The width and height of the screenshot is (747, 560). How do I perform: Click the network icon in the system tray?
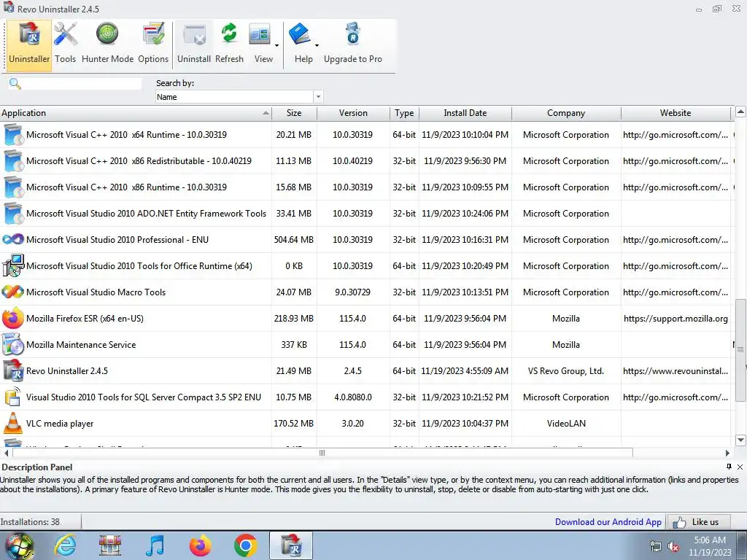pyautogui.click(x=656, y=547)
